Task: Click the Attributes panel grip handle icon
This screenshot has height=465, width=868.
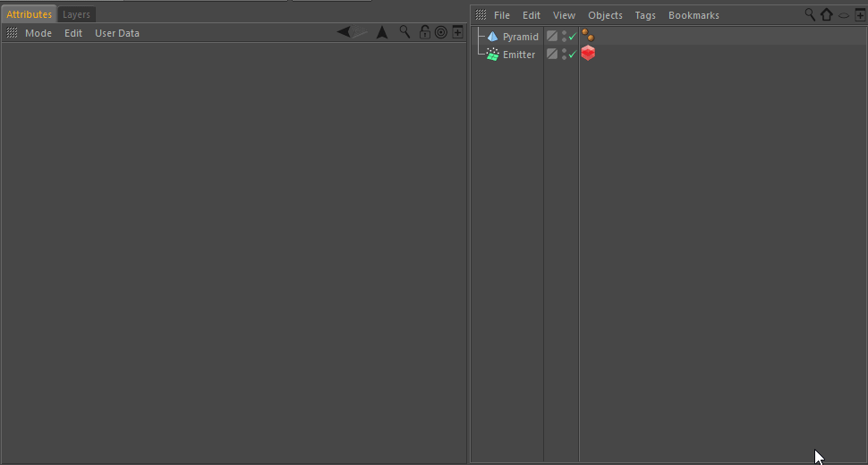Action: point(12,32)
